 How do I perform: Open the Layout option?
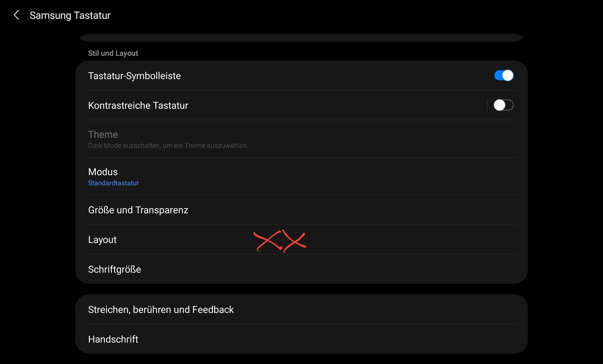301,240
